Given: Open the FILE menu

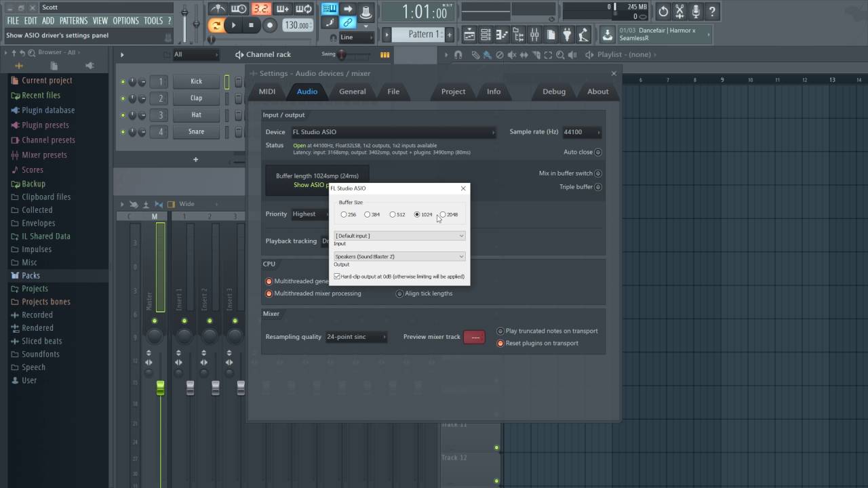Looking at the screenshot, I should 13,21.
